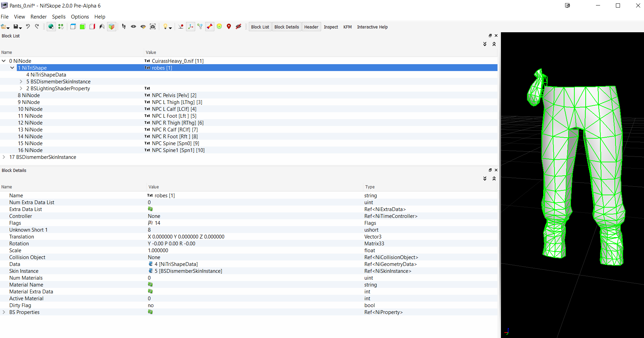Select the 8 NiNode NPC Pelvis row
Viewport: 644px width, 338px height.
(249, 95)
